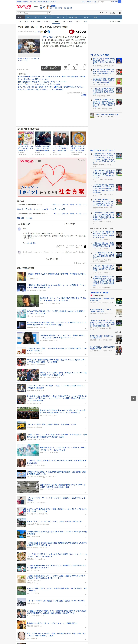Image resolution: width=138 pixels, height=644 pixels.
Task: Open the 共同通信 source link
Action: (x=84, y=95)
